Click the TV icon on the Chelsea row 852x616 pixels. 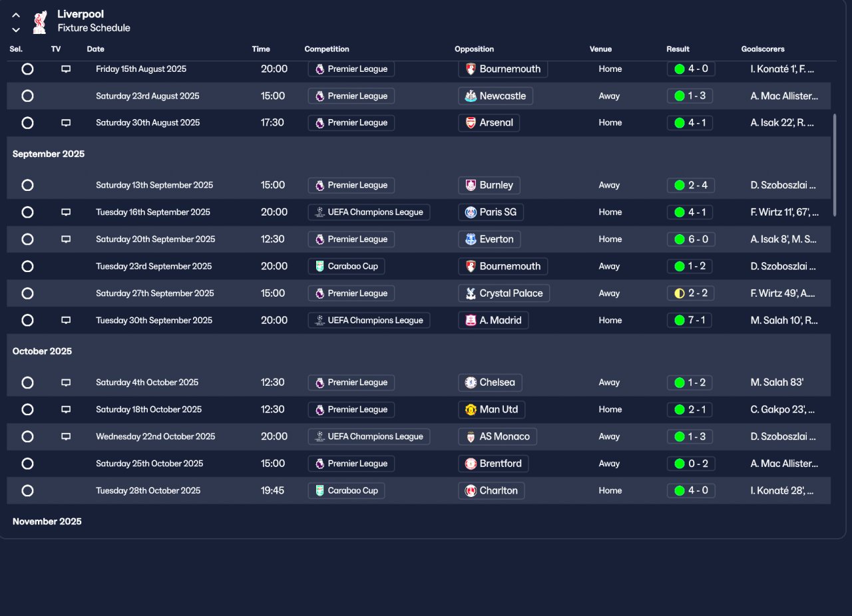click(66, 383)
